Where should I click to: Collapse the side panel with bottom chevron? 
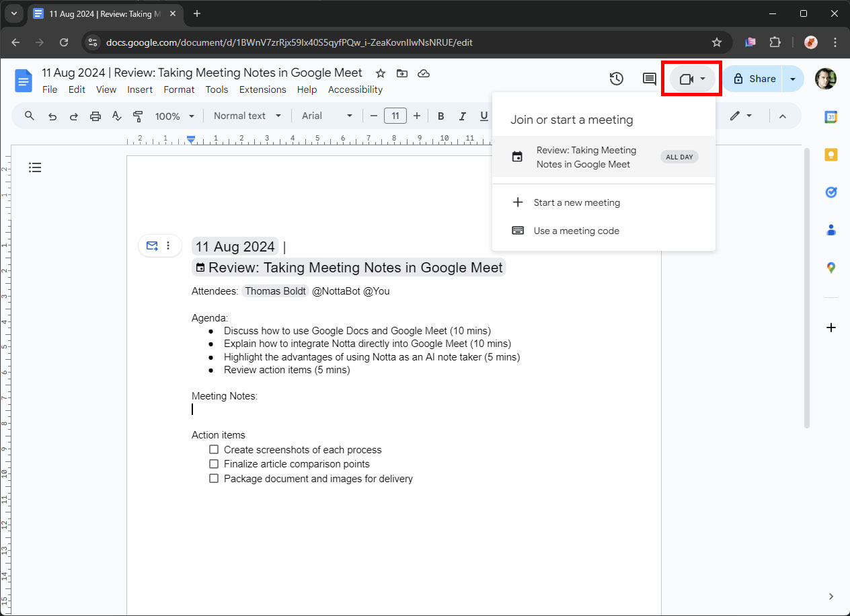click(x=831, y=596)
